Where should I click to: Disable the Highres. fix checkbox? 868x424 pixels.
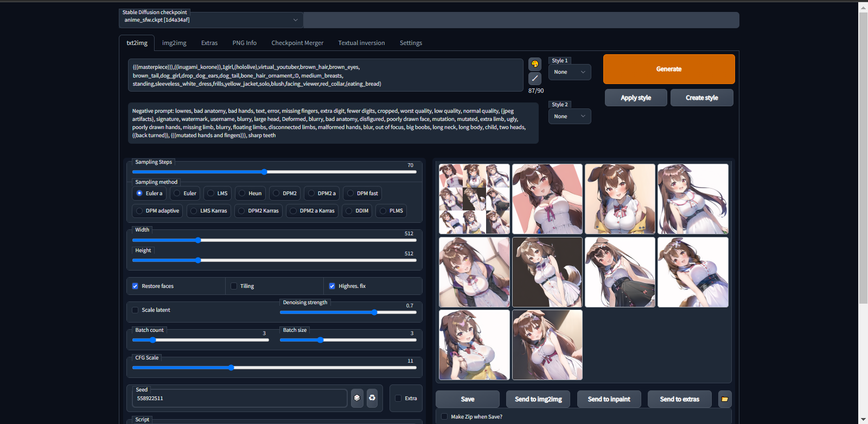332,286
